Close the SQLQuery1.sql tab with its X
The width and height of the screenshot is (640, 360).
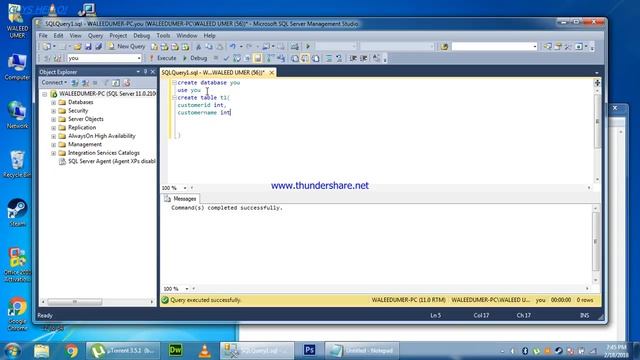coord(271,73)
